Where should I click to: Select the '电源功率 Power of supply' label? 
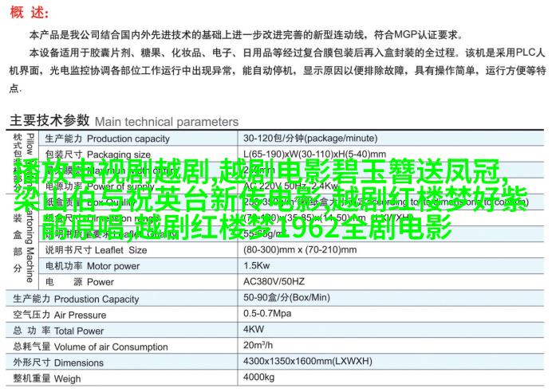(x=100, y=186)
